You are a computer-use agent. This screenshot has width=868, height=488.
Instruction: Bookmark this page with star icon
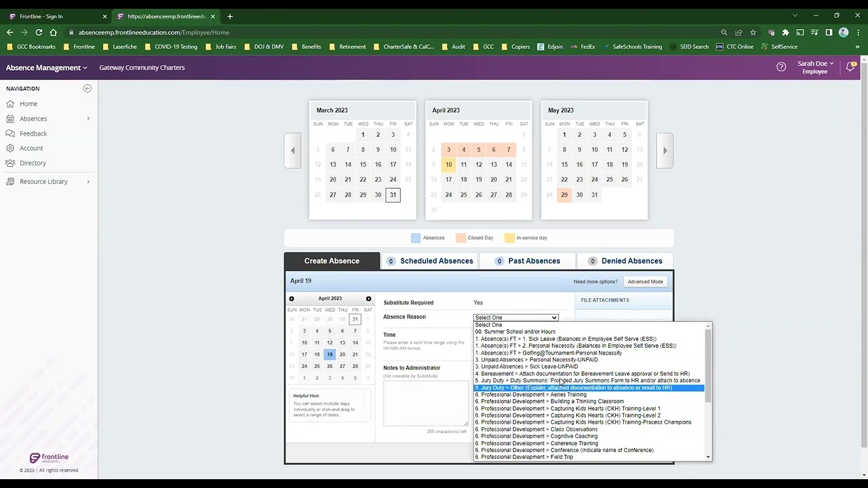point(753,33)
